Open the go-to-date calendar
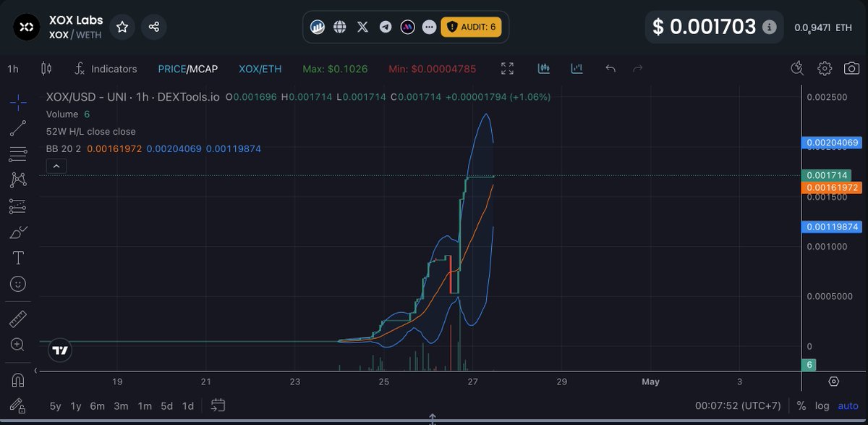The height and width of the screenshot is (425, 868). (x=218, y=405)
